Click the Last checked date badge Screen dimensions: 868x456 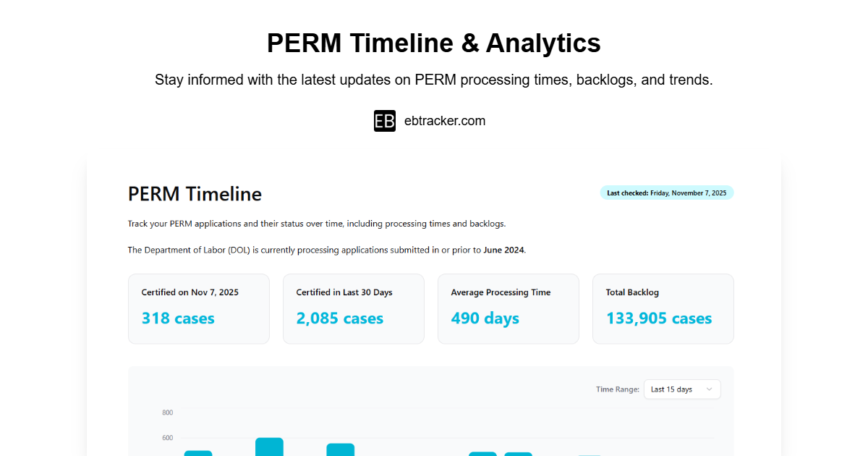pyautogui.click(x=666, y=193)
